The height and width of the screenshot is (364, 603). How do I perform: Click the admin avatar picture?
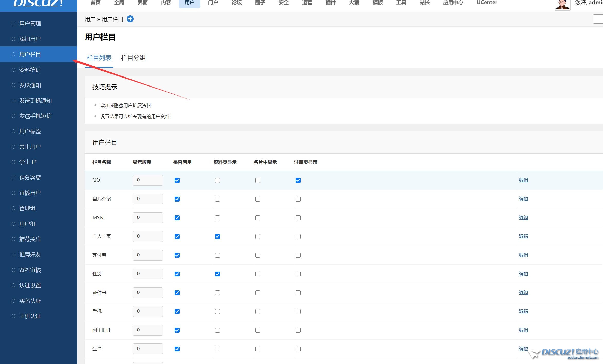click(562, 5)
